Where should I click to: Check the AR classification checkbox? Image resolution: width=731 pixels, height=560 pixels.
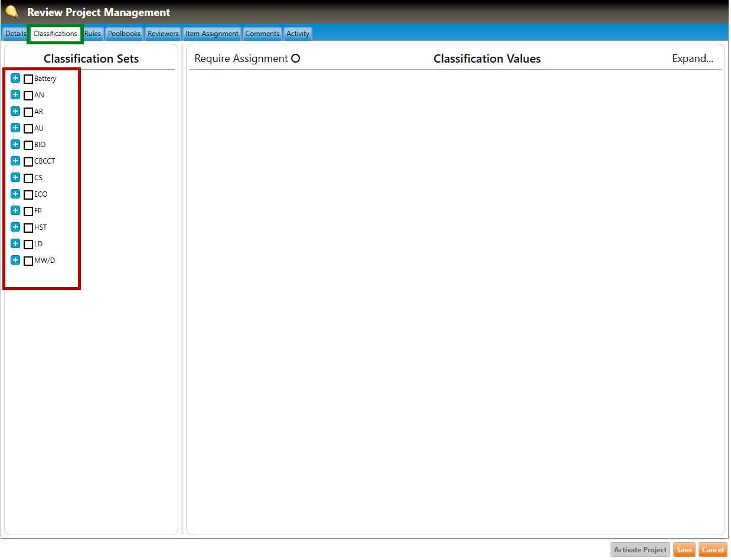28,112
